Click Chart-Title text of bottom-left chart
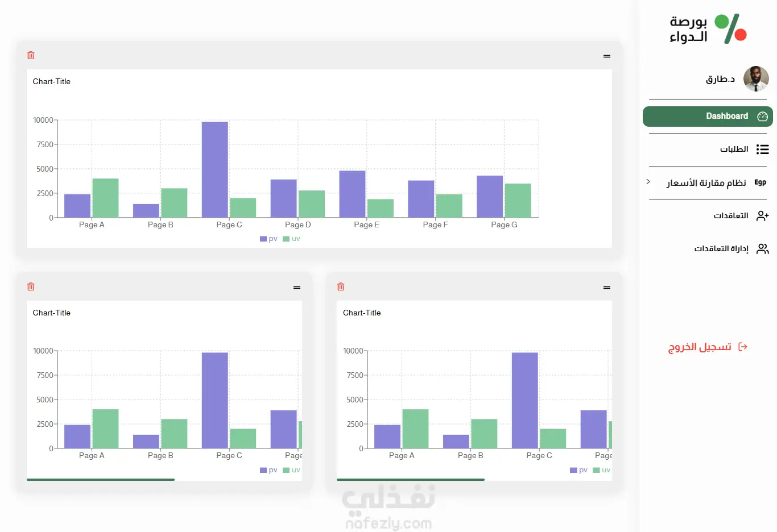This screenshot has height=532, width=777. [52, 313]
